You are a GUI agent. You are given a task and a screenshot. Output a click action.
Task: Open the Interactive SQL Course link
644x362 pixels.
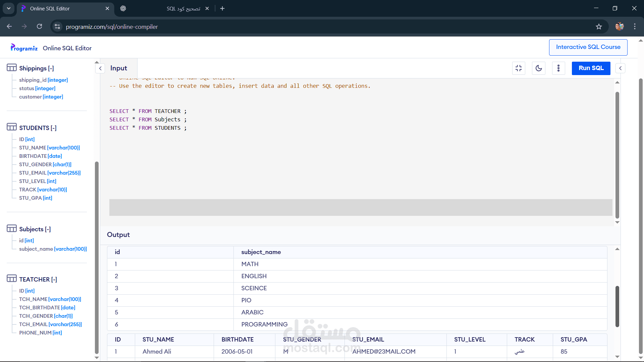click(588, 47)
